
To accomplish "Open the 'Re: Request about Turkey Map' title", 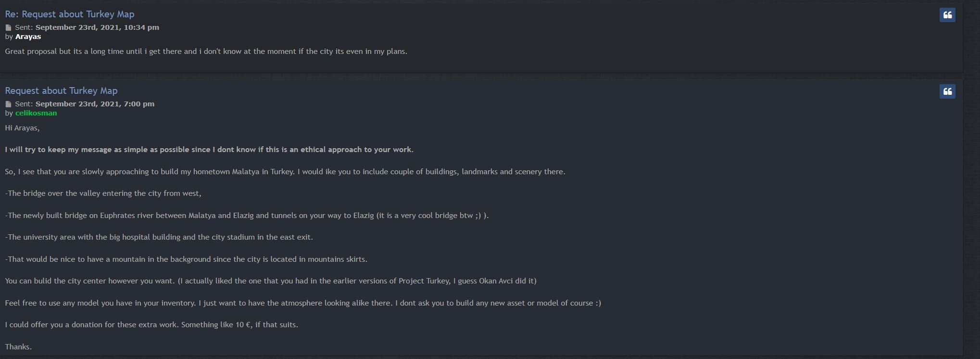I will 70,14.
